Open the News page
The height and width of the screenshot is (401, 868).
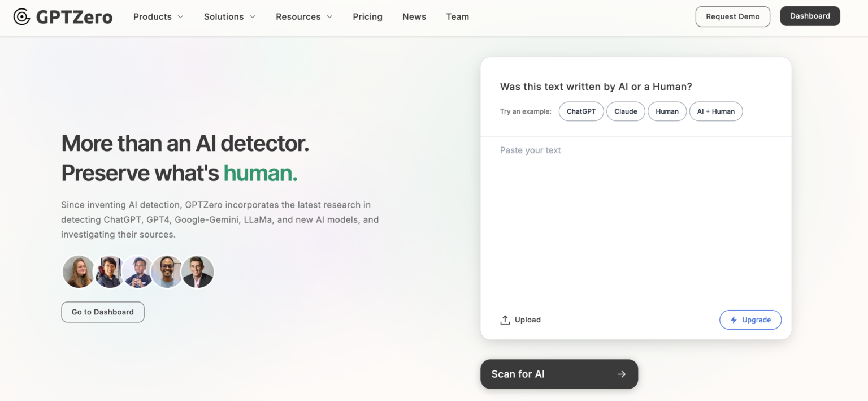(414, 17)
